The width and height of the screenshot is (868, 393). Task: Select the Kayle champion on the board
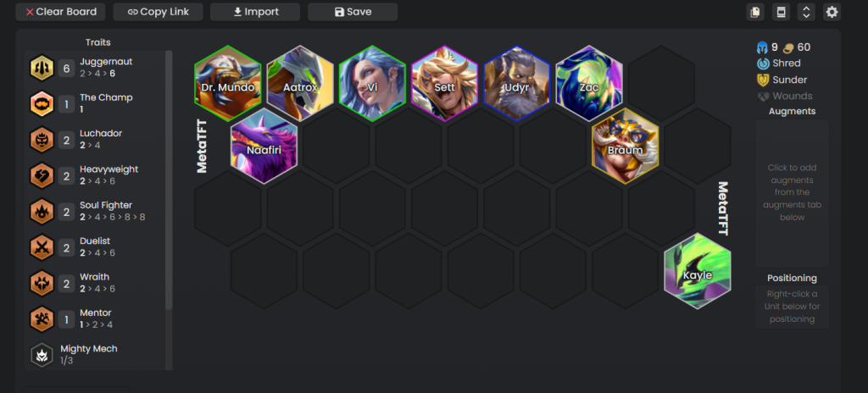click(x=698, y=271)
